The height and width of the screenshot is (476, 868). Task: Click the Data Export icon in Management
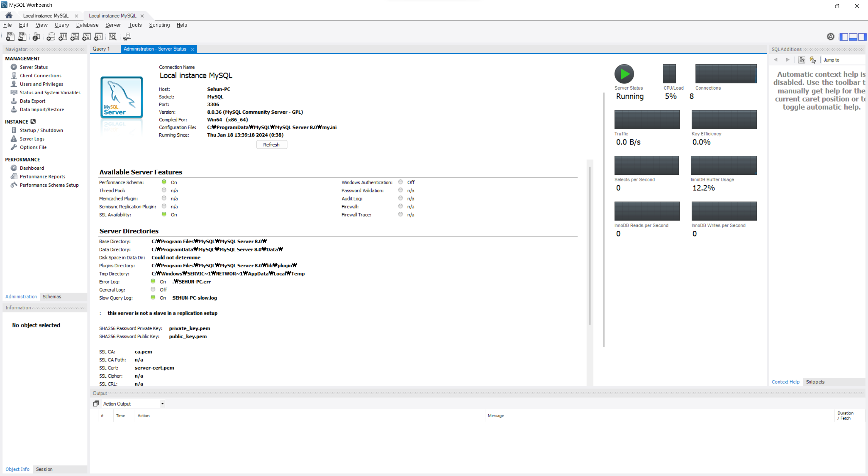pos(14,101)
